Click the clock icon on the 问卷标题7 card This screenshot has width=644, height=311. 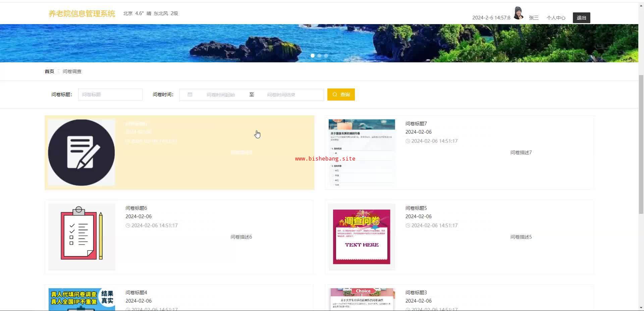pyautogui.click(x=408, y=141)
